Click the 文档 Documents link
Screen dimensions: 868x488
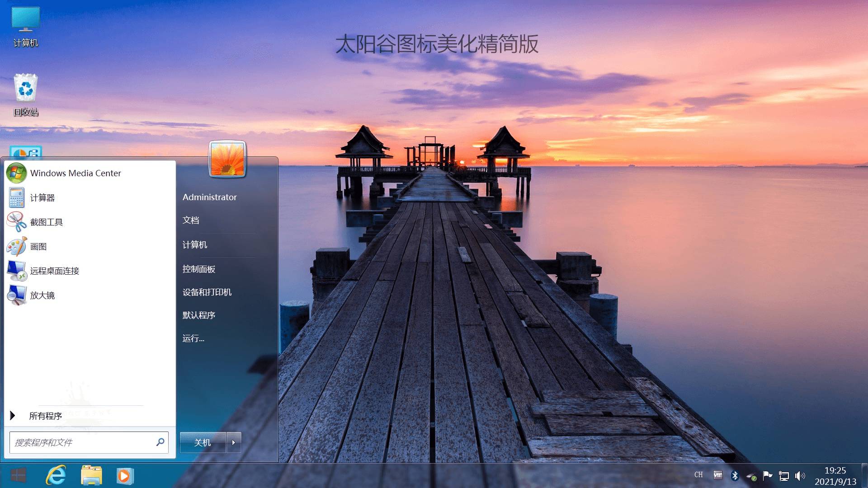(191, 221)
